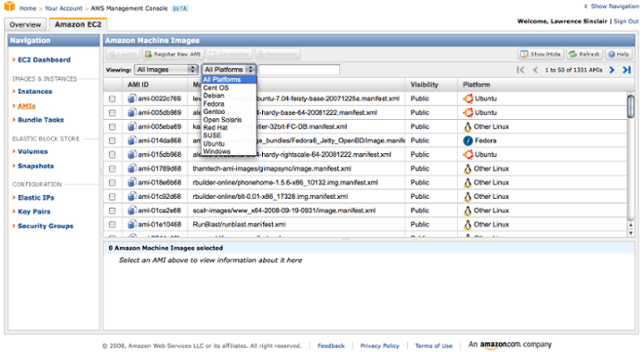Screen dimensions: 644x352
Task: Refresh the AMI list
Action: (x=584, y=55)
